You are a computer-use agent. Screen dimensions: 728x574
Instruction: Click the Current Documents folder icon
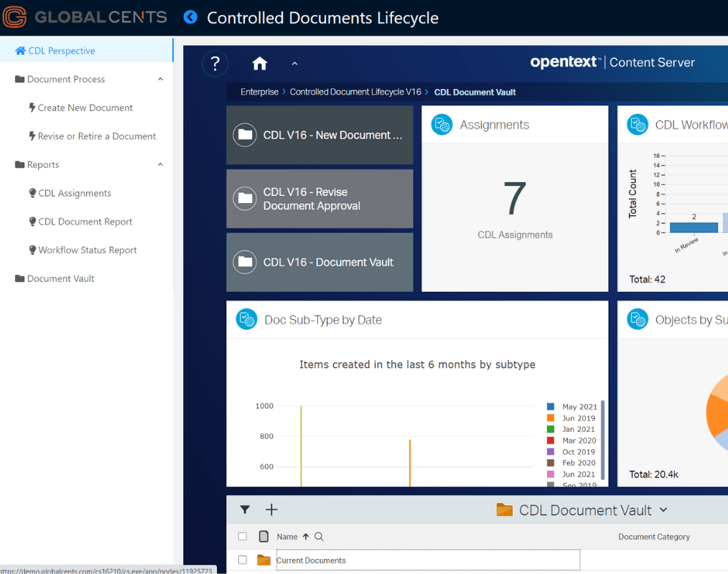tap(263, 560)
